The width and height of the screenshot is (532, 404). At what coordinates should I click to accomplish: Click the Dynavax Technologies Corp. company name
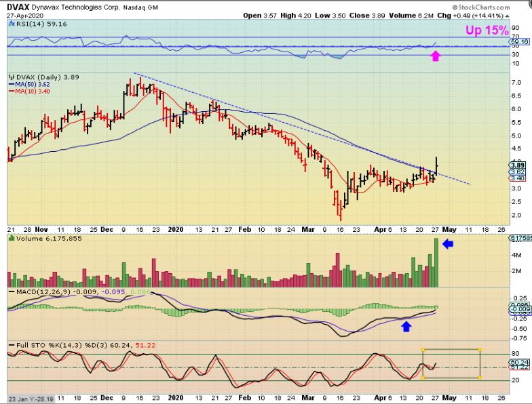pyautogui.click(x=76, y=7)
